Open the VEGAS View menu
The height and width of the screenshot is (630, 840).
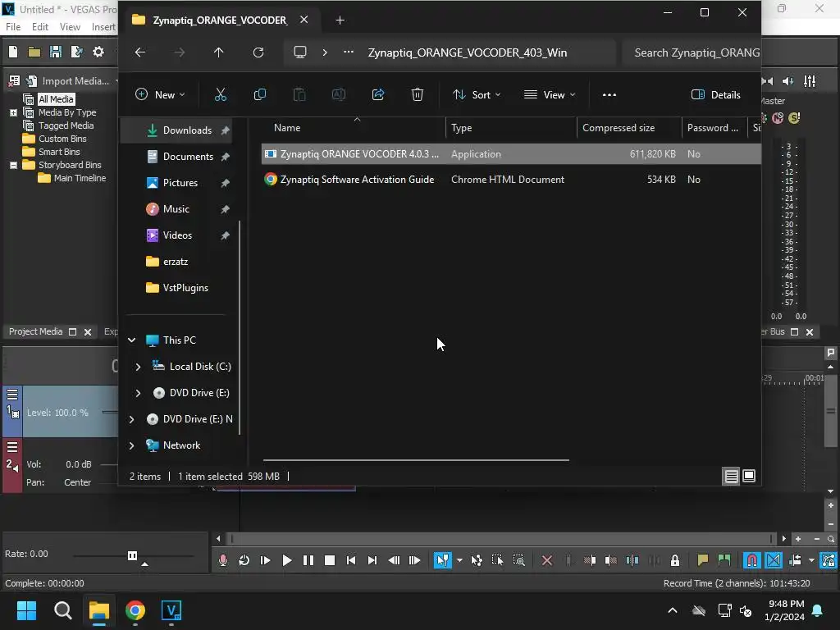[70, 27]
